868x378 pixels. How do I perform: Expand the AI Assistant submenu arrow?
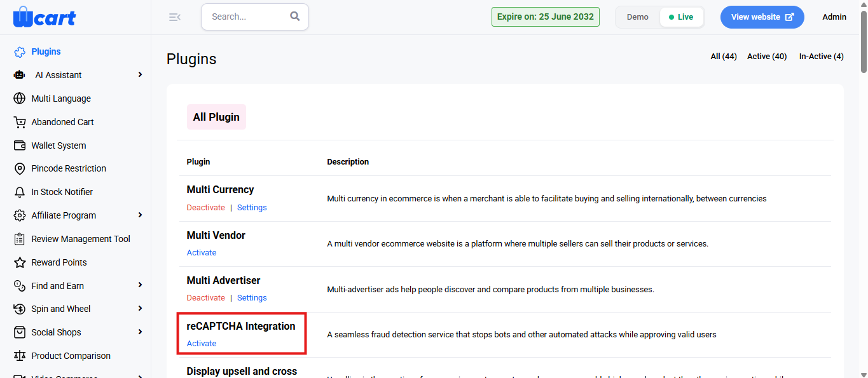coord(140,75)
